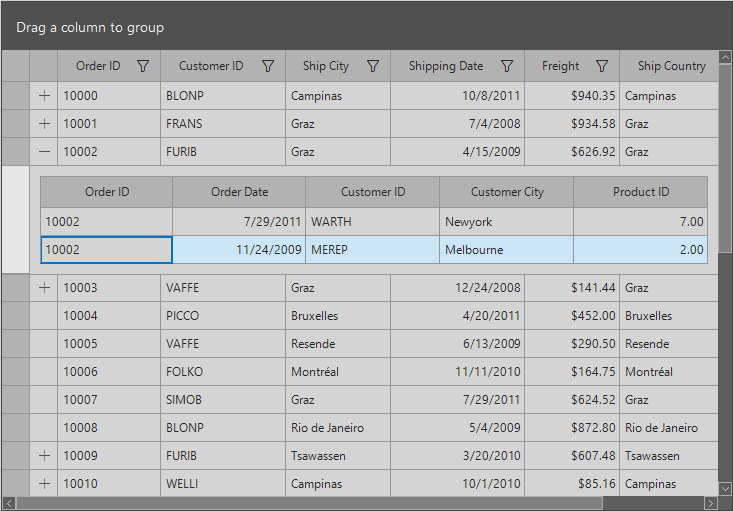Select the $85.16 freight cell
Screen dimensions: 733x511
[572, 483]
